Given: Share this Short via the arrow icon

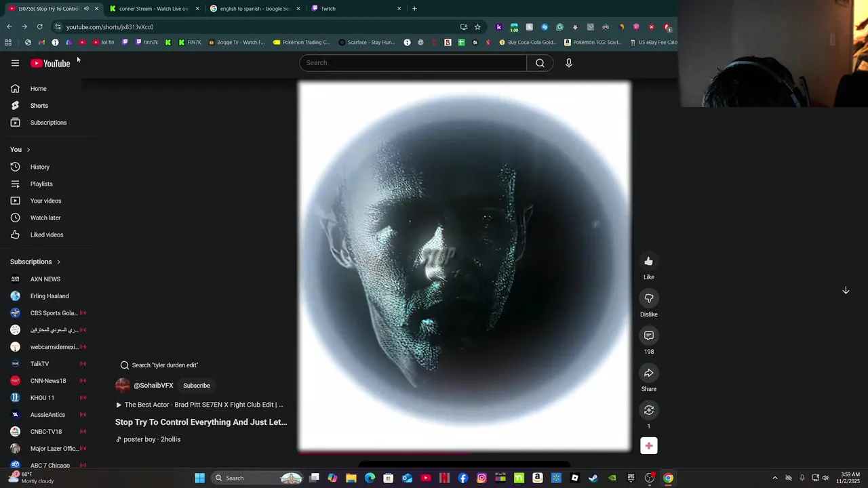Looking at the screenshot, I should tap(649, 373).
